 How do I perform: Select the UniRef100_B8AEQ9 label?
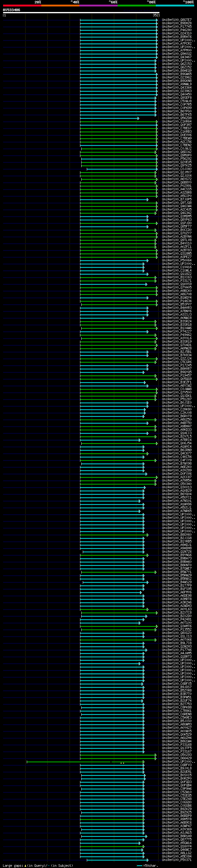177,71
